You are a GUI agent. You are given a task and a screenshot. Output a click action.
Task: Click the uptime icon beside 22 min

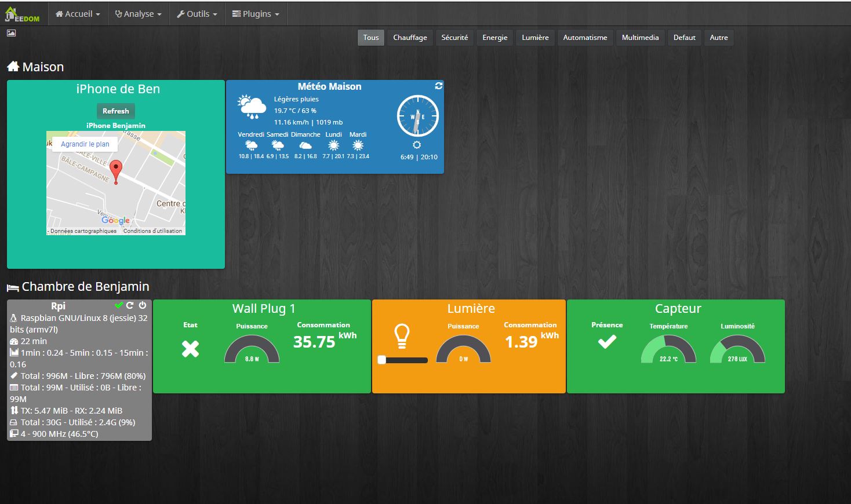pos(14,341)
